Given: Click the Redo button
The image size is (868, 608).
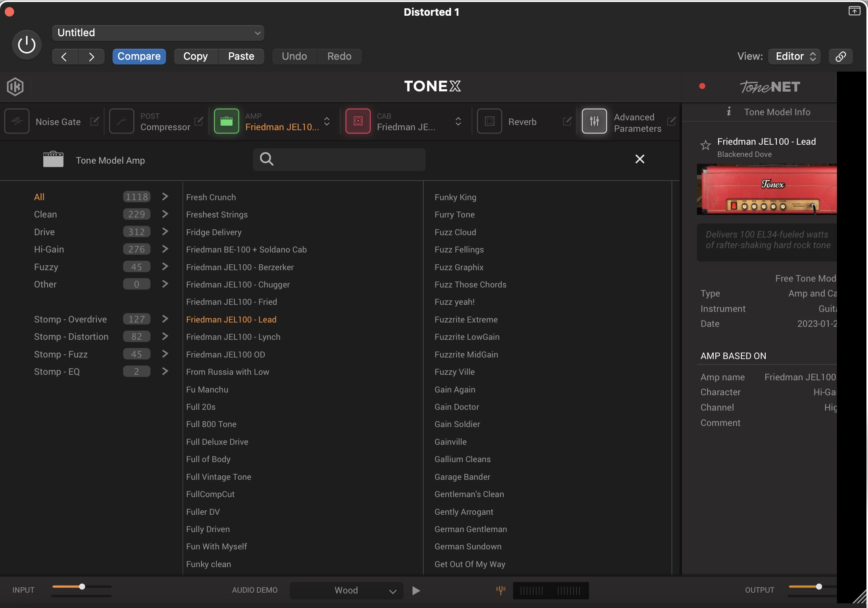Looking at the screenshot, I should (x=340, y=56).
